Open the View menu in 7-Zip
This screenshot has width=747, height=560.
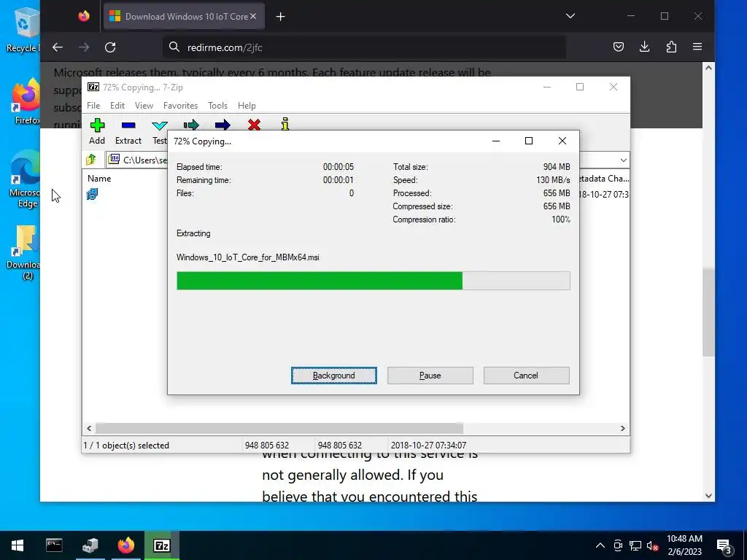144,105
